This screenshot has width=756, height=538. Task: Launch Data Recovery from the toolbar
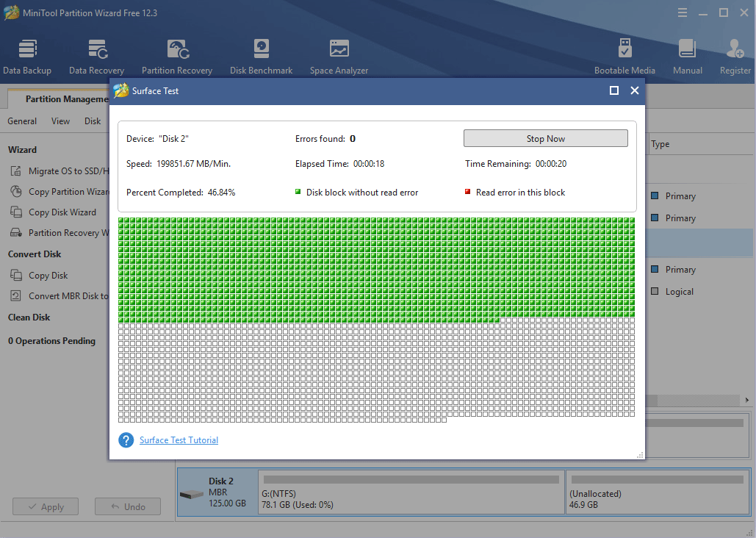[x=96, y=57]
